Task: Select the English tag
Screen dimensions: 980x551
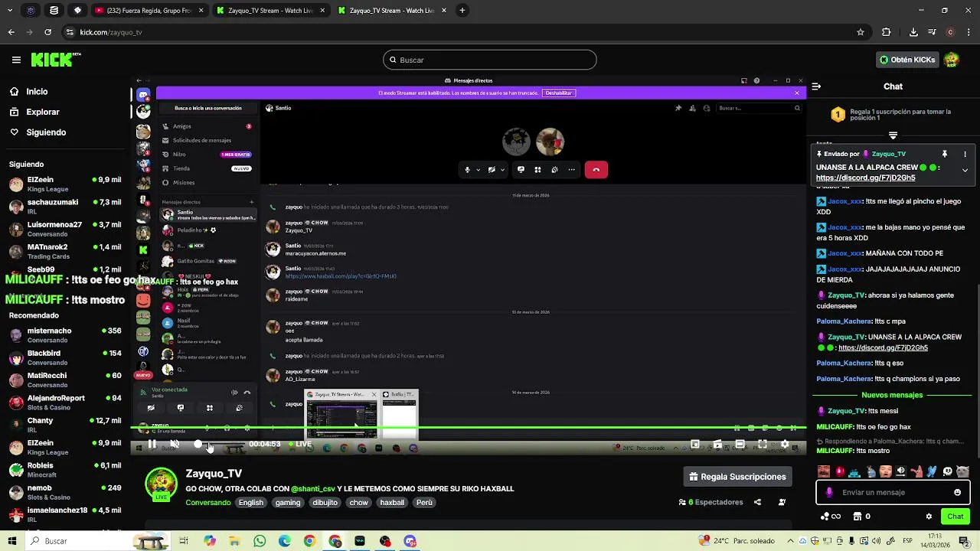Action: click(x=250, y=503)
